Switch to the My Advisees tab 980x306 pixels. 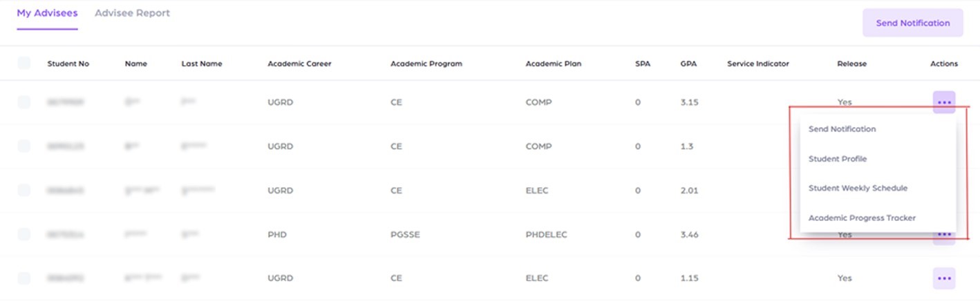pyautogui.click(x=47, y=13)
